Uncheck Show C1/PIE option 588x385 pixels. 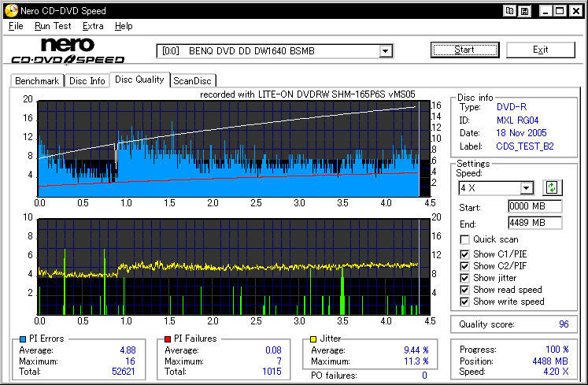coord(465,254)
